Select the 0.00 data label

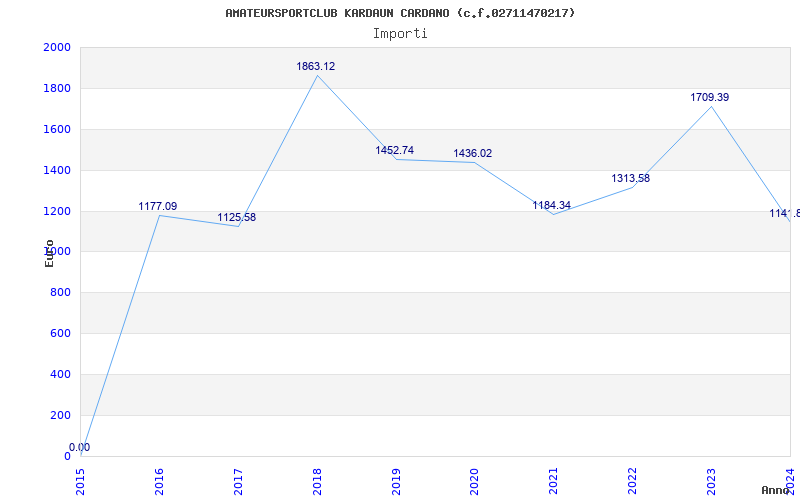pos(80,447)
